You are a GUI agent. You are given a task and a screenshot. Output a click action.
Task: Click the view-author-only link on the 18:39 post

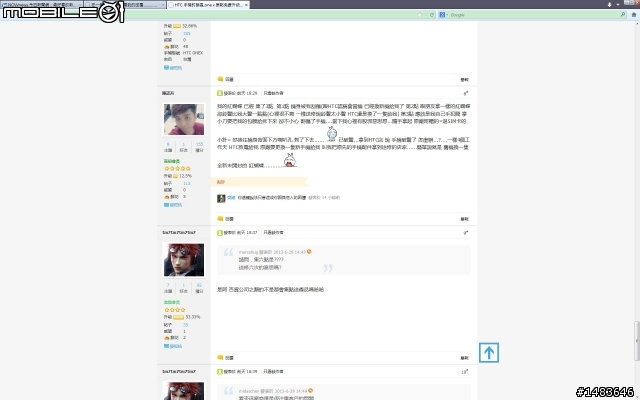click(x=273, y=372)
